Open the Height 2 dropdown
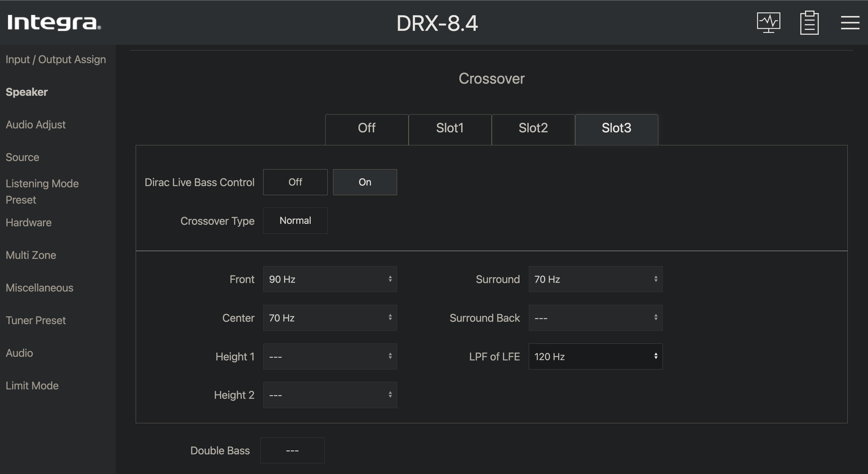868x474 pixels. pos(330,395)
